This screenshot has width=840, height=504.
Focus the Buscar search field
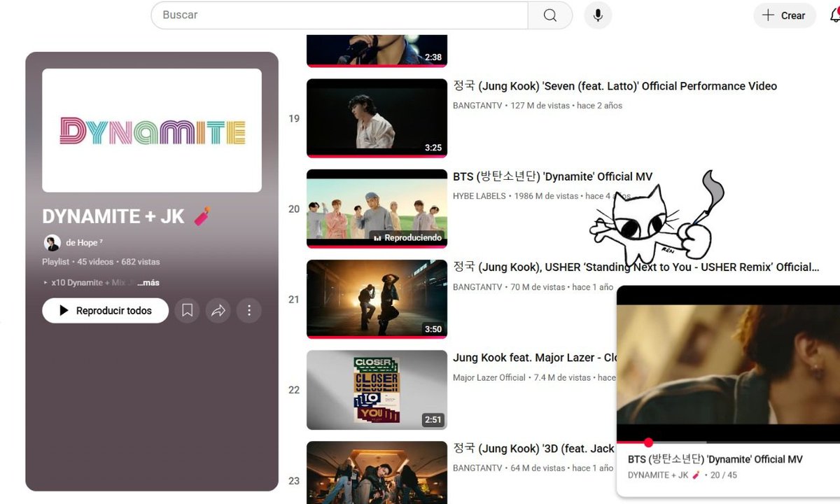[x=339, y=15]
